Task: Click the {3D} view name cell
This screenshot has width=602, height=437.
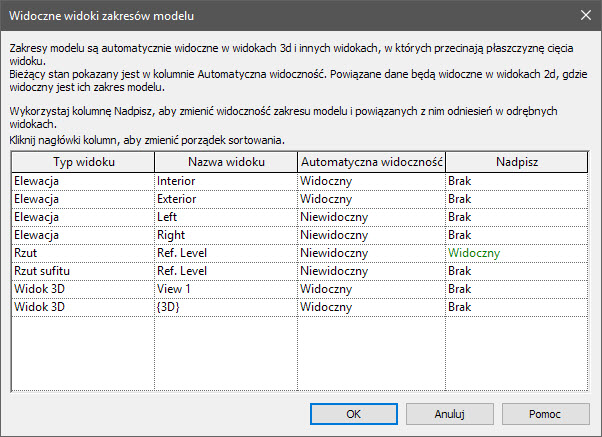Action: pos(225,307)
